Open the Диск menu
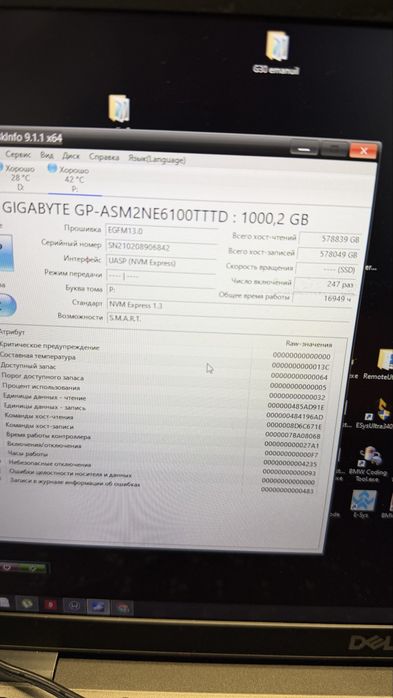Viewport: 393px width, 698px height. pos(71,156)
